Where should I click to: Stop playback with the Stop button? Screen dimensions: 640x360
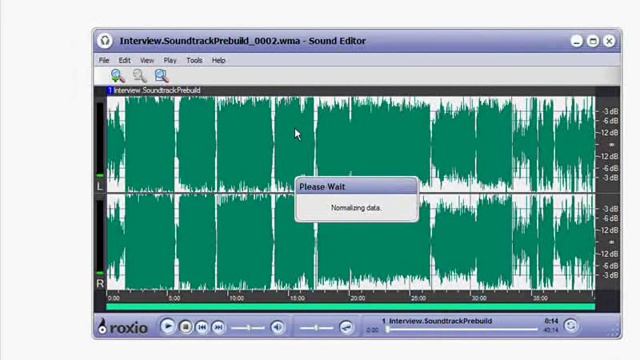coord(185,327)
